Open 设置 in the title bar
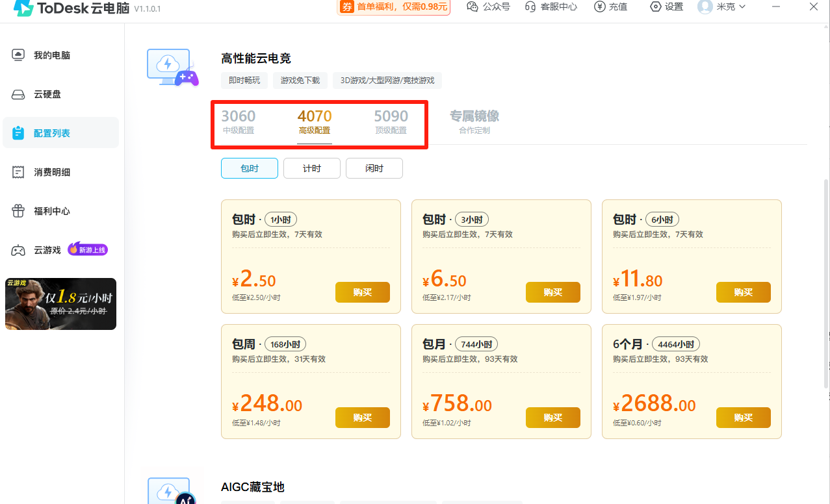This screenshot has height=504, width=830. click(666, 6)
